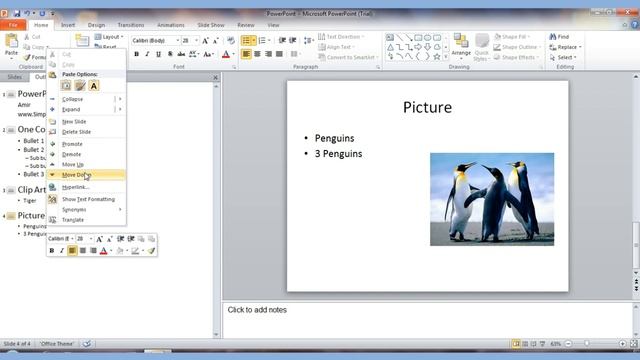This screenshot has height=360, width=640.
Task: Click the Find button
Action: point(559,37)
